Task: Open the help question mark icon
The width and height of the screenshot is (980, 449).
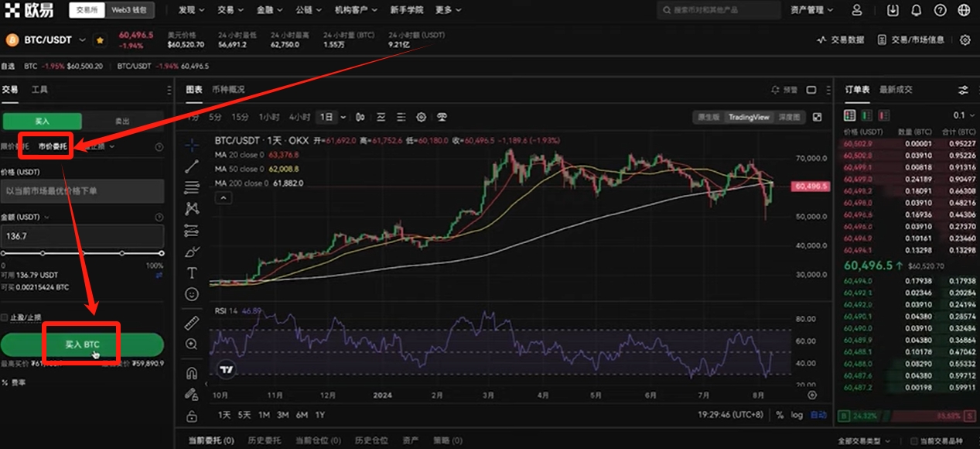Action: (940, 10)
